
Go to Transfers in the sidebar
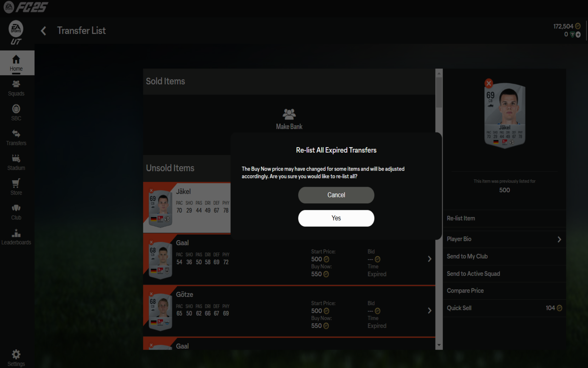pos(17,138)
